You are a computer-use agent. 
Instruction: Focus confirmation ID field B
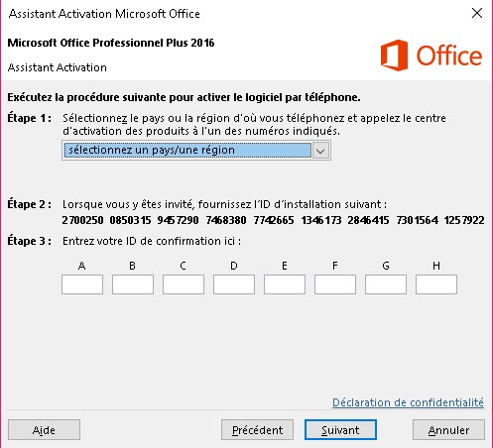pyautogui.click(x=133, y=284)
